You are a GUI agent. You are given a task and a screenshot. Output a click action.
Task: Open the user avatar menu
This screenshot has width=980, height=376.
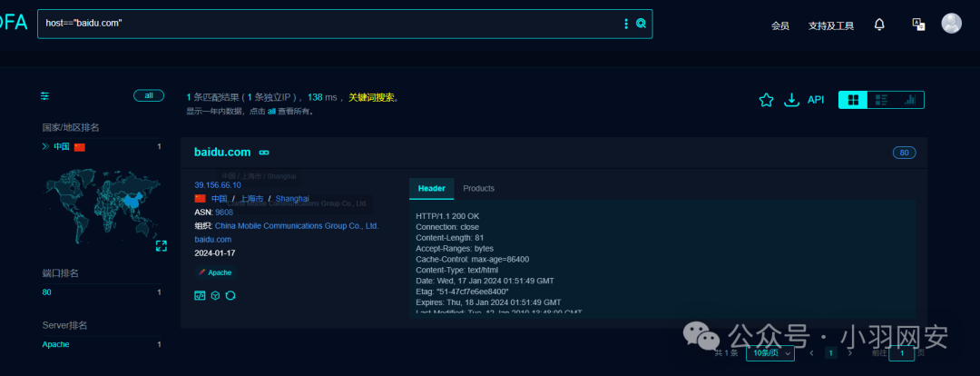coord(951,24)
